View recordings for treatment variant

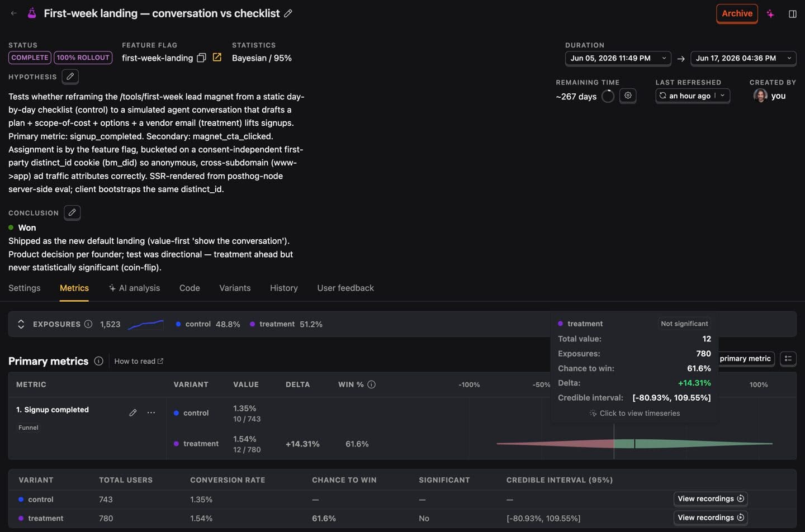coord(711,517)
